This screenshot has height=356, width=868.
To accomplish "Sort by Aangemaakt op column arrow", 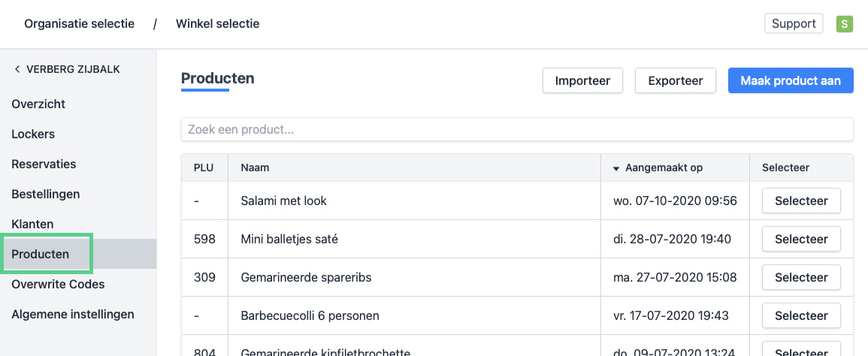I will point(617,168).
